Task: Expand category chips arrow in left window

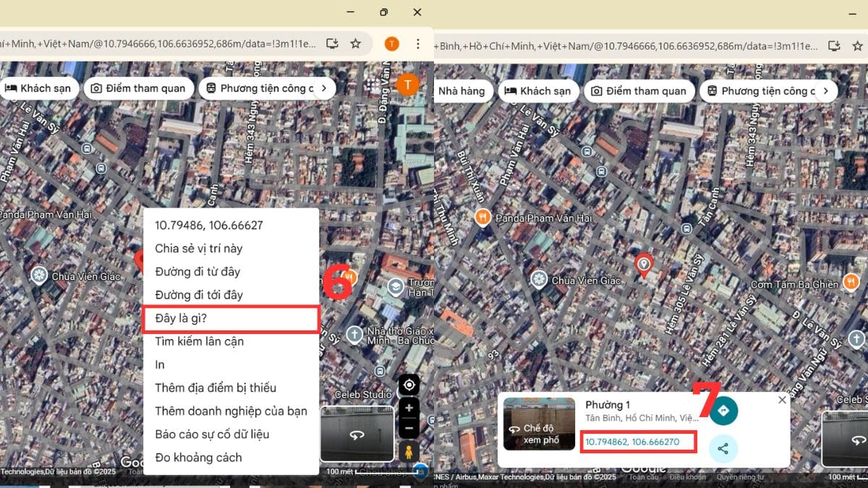Action: 324,89
